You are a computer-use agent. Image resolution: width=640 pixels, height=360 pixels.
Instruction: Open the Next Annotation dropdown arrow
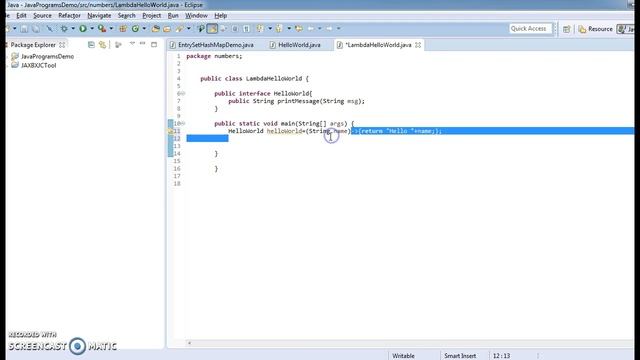pyautogui.click(x=270, y=29)
